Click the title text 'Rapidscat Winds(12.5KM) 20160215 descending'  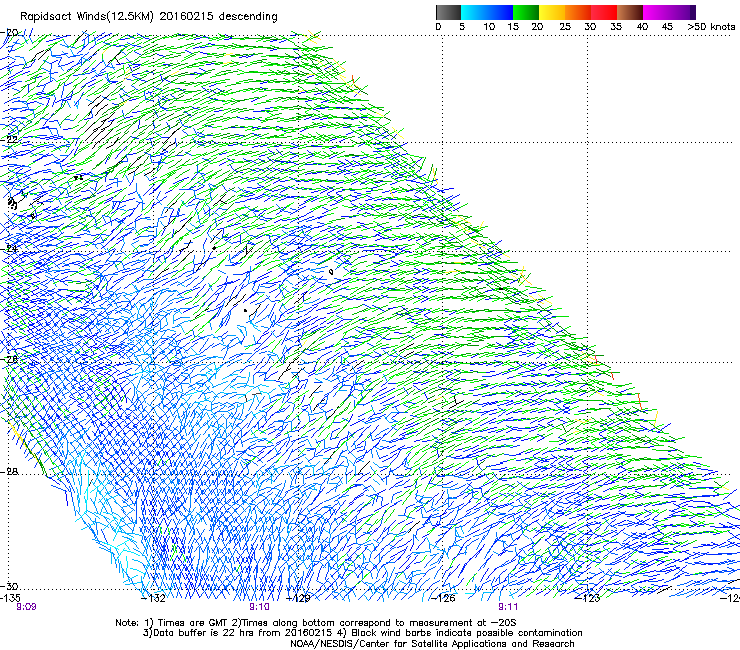tap(149, 17)
